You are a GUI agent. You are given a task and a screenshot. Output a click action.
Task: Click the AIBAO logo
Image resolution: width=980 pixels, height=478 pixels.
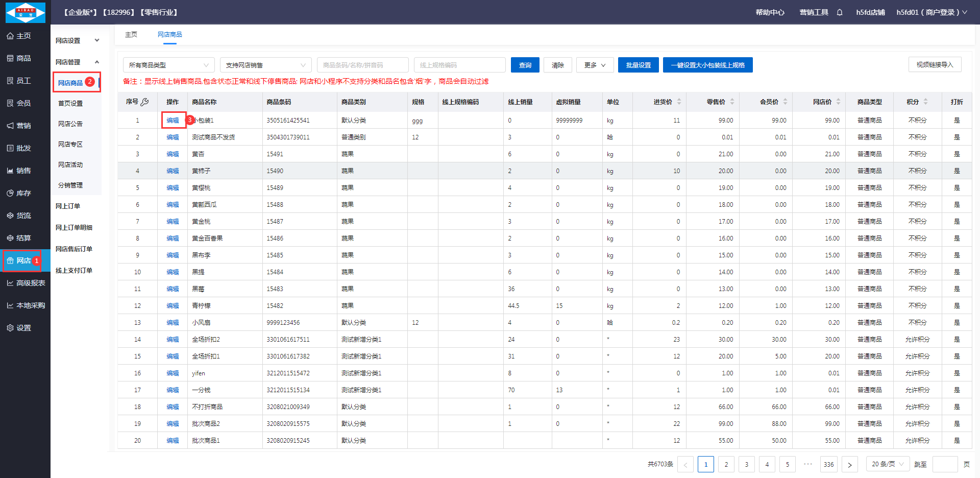(x=25, y=12)
